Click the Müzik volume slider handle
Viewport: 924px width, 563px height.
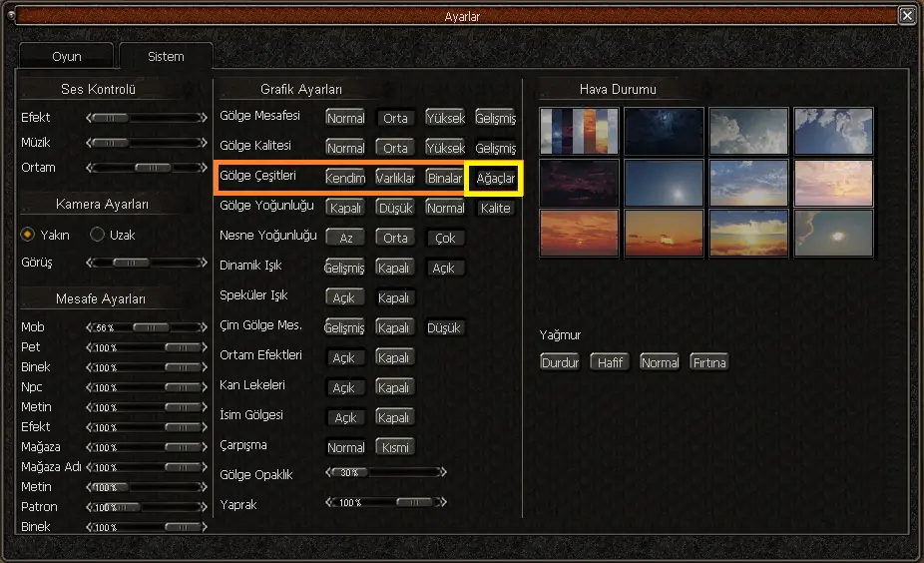point(112,143)
